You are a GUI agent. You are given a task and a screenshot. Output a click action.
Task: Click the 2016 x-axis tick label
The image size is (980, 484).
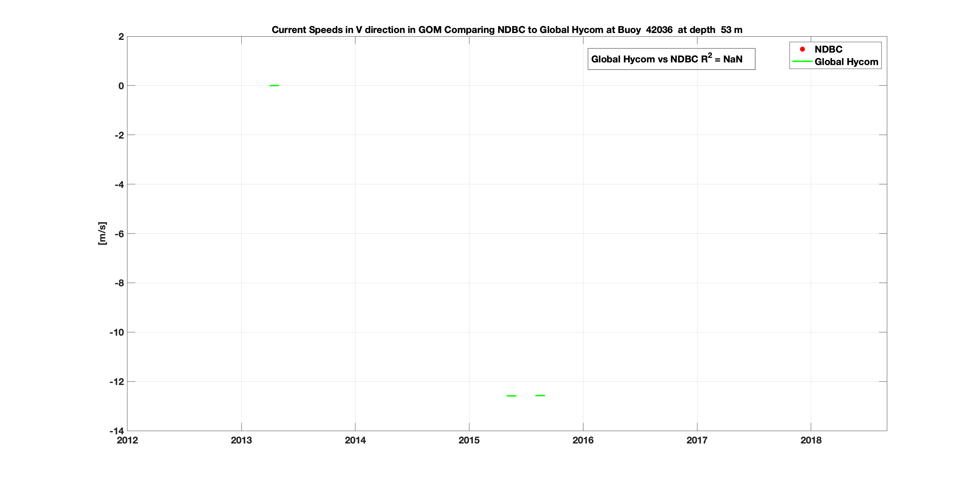click(x=583, y=440)
